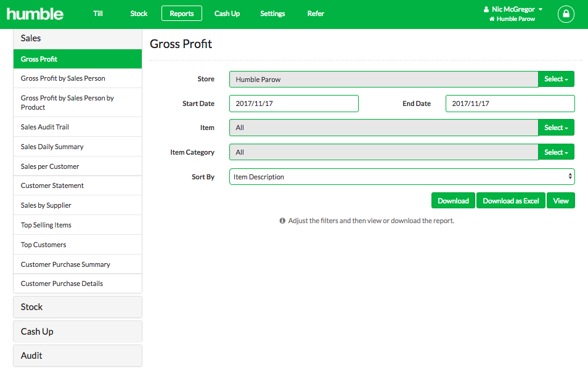The height and width of the screenshot is (376, 588).
Task: Click the Item label
Action: 207,128
